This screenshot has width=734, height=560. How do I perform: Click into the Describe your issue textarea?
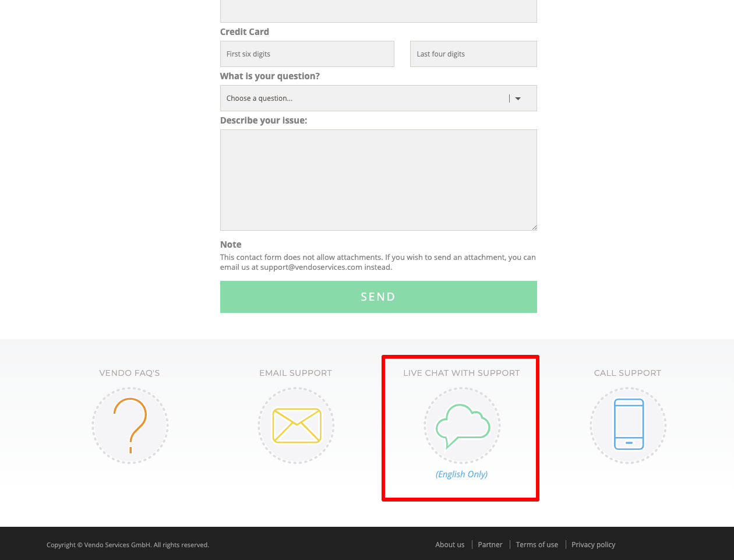(379, 180)
